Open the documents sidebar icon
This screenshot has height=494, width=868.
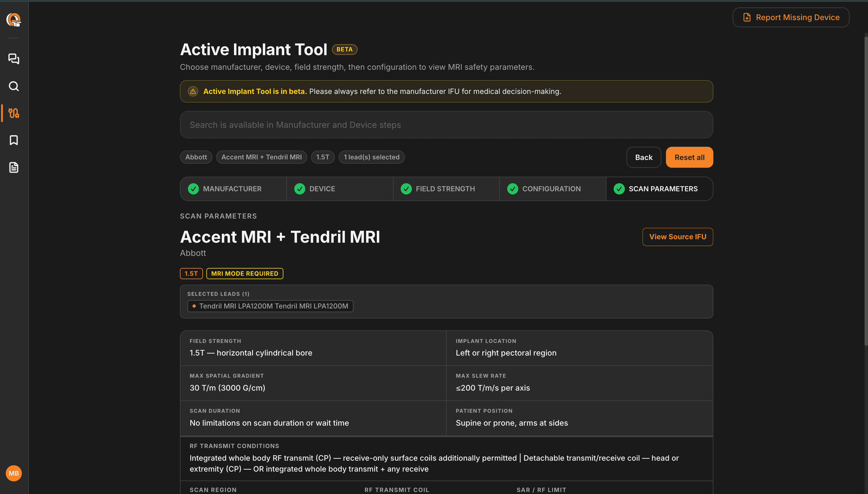coord(14,167)
